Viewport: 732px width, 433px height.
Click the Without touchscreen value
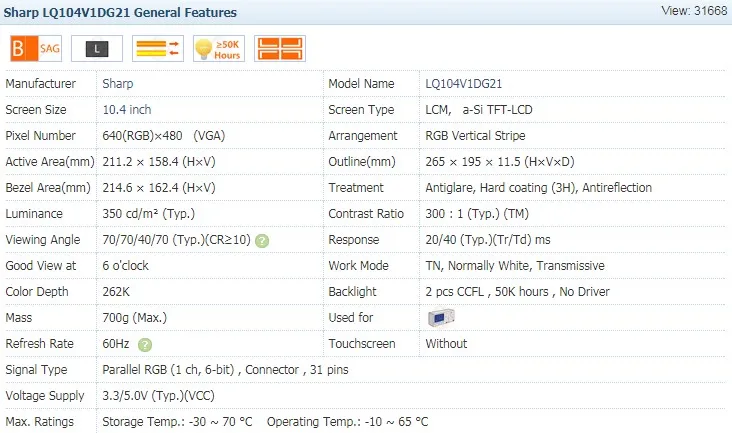(x=446, y=344)
